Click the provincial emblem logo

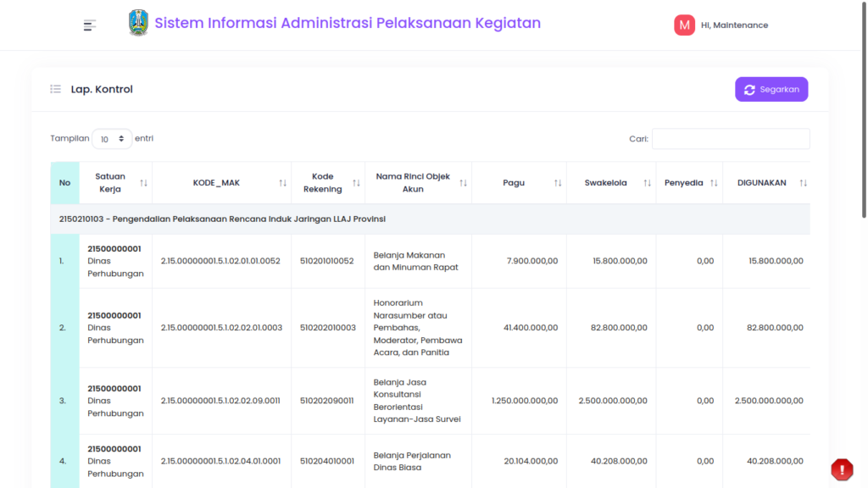[x=138, y=23]
